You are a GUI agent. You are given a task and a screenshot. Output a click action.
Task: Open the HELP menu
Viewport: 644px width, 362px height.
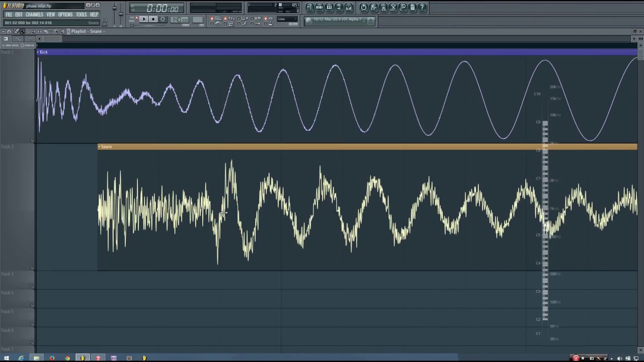[94, 15]
